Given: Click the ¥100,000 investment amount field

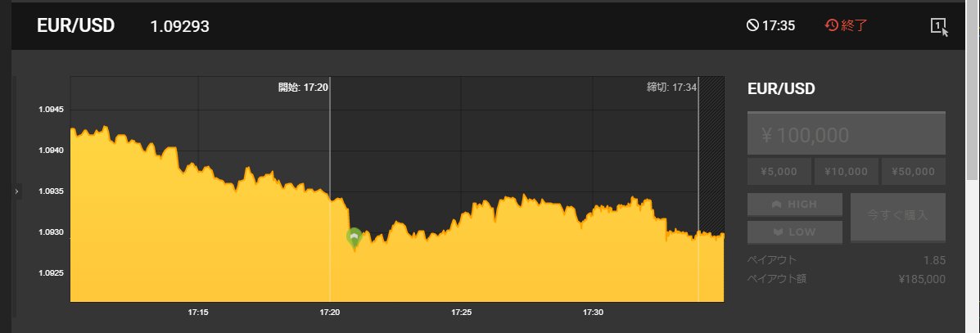Looking at the screenshot, I should click(847, 133).
